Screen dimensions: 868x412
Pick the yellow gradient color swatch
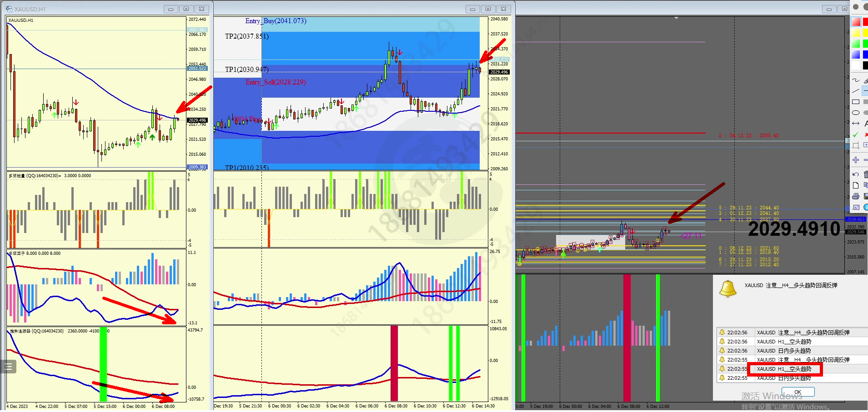pyautogui.click(x=856, y=33)
